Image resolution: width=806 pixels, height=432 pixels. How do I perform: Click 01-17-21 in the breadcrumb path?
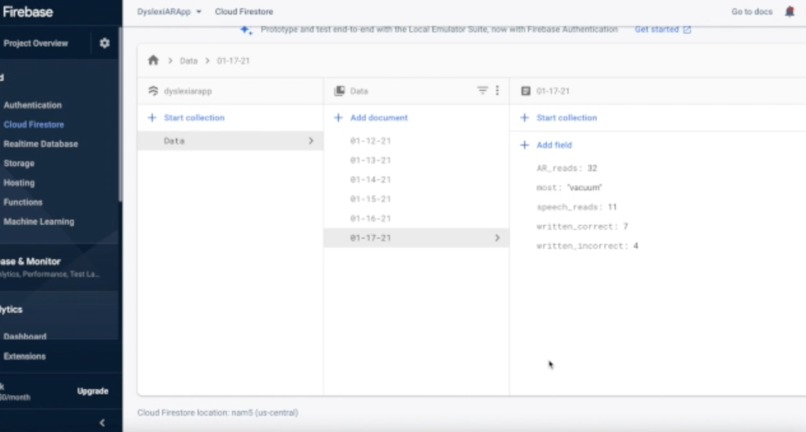[x=233, y=61]
